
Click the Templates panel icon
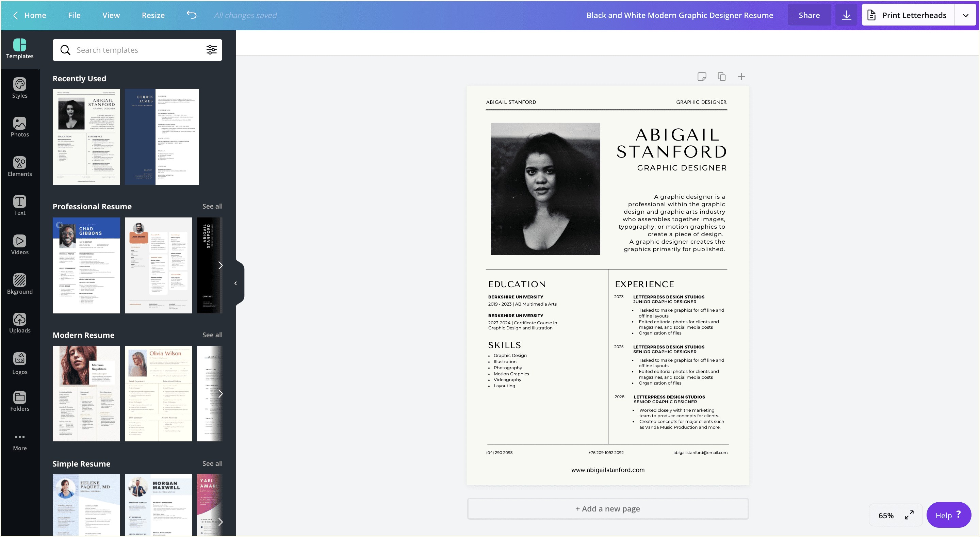[20, 48]
